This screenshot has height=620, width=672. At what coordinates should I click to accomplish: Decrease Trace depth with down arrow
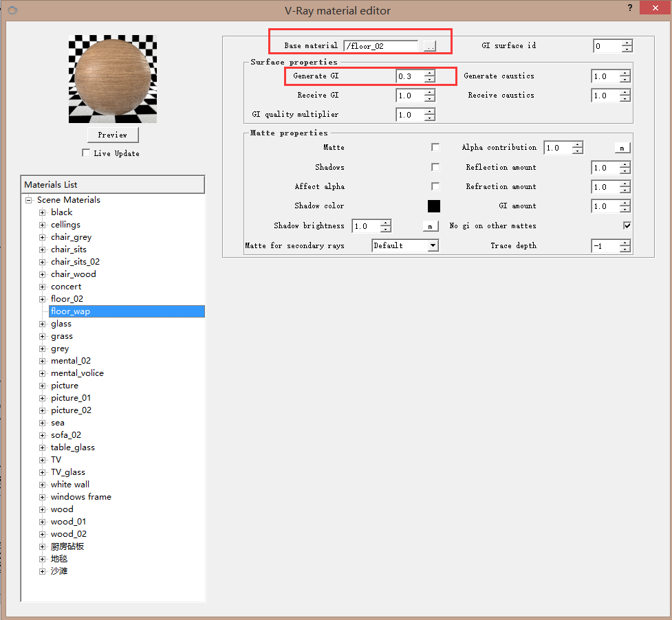[x=625, y=249]
